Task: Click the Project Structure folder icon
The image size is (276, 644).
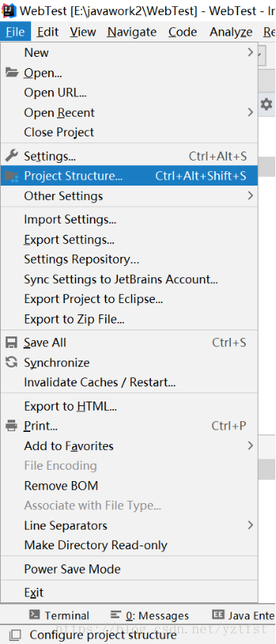Action: coord(11,176)
